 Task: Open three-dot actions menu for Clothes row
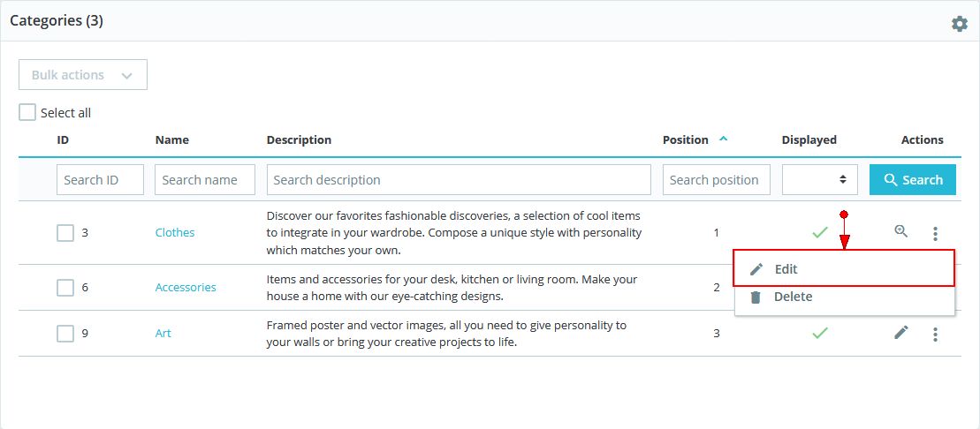(935, 233)
